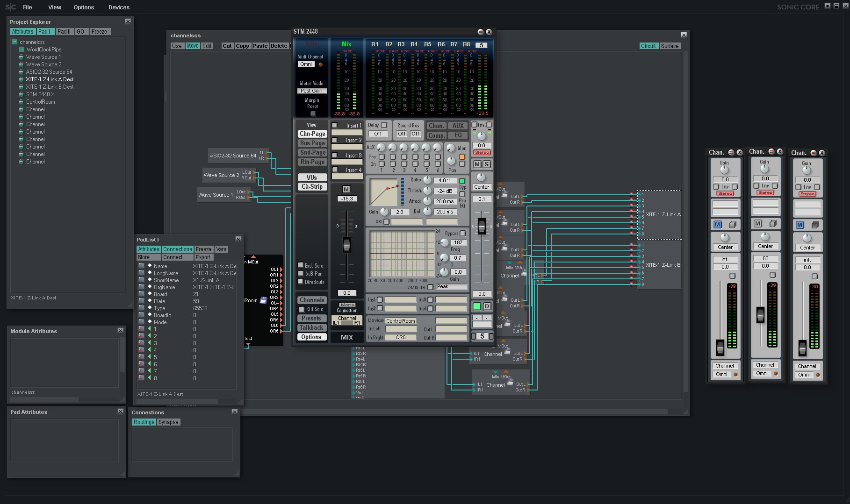
Task: Toggle the Delay checkbox
Action: tap(384, 125)
